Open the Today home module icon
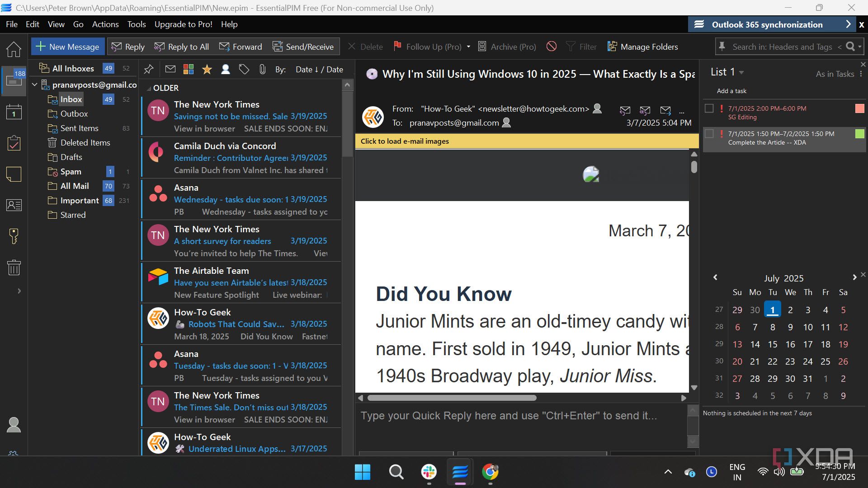The height and width of the screenshot is (488, 868). [x=14, y=49]
